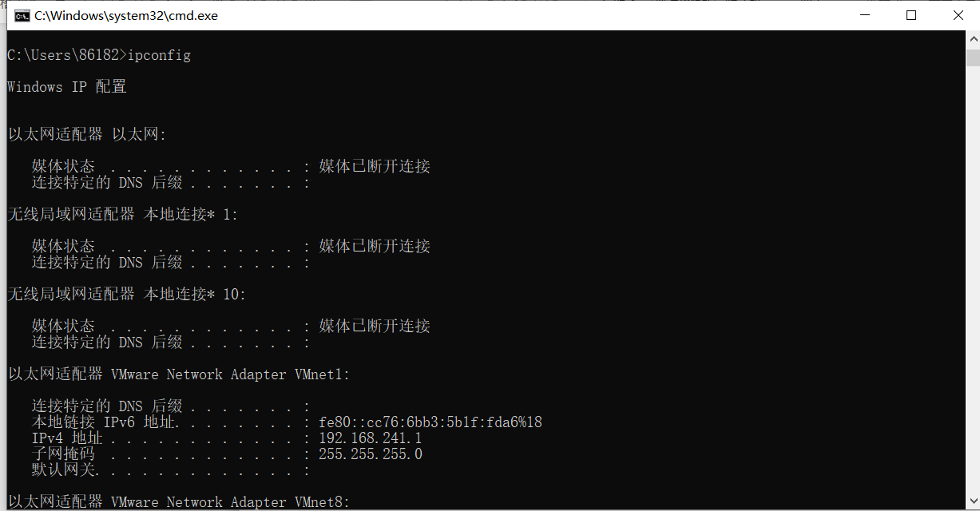Click the IPv4 address 192.168.241.1
This screenshot has width=980, height=511.
point(371,438)
